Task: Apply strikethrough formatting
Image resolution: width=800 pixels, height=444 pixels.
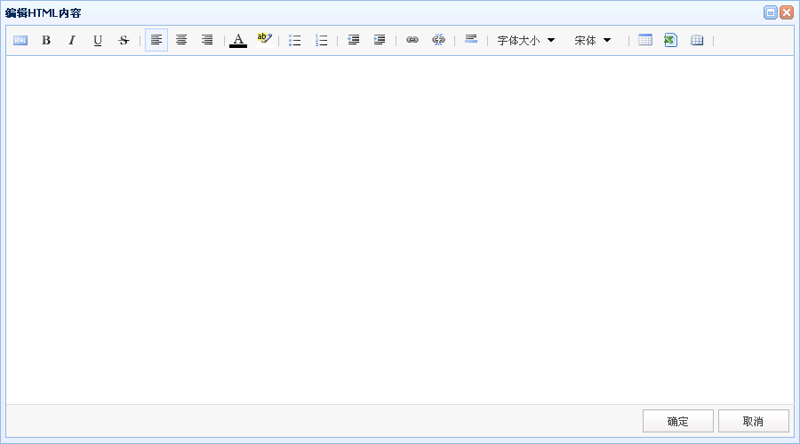Action: [124, 40]
